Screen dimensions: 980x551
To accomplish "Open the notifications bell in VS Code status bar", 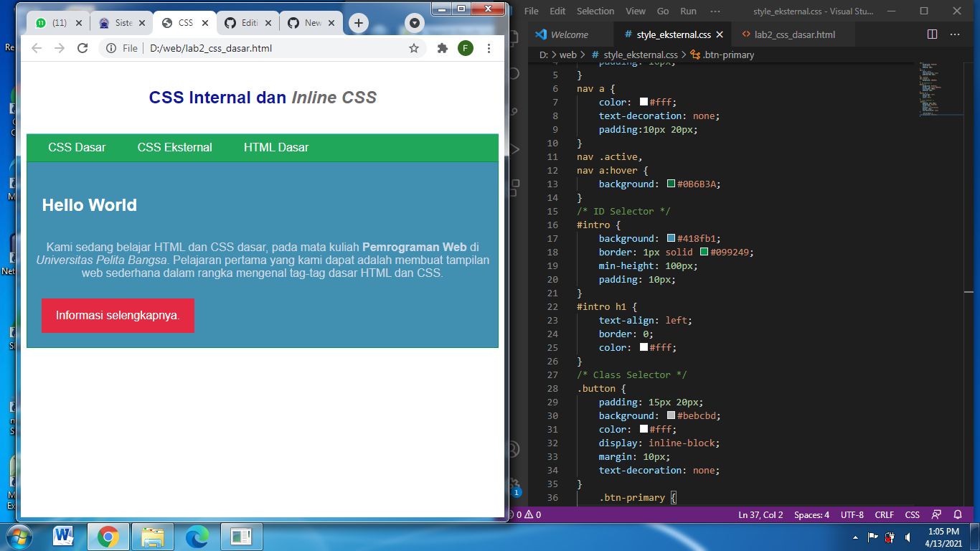I will 957,514.
